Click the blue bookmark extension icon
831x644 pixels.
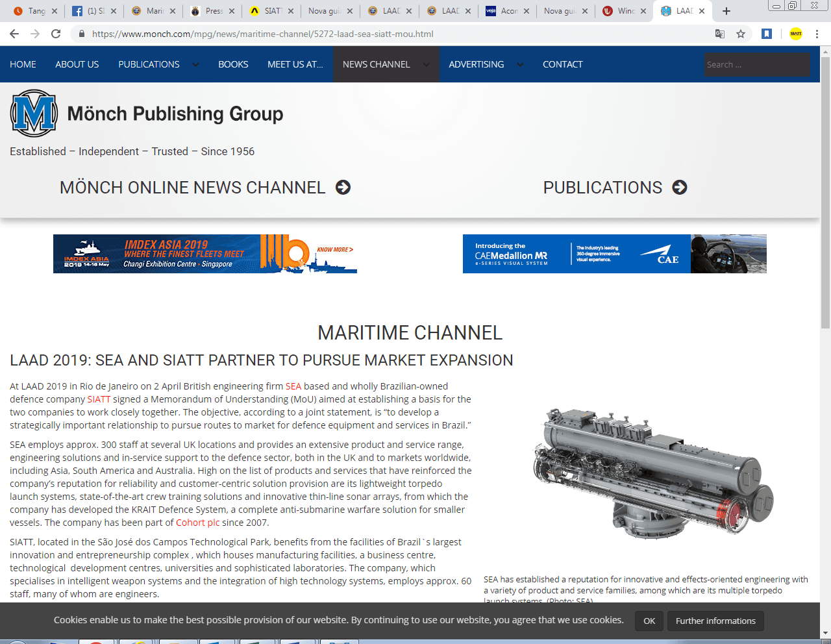click(767, 34)
